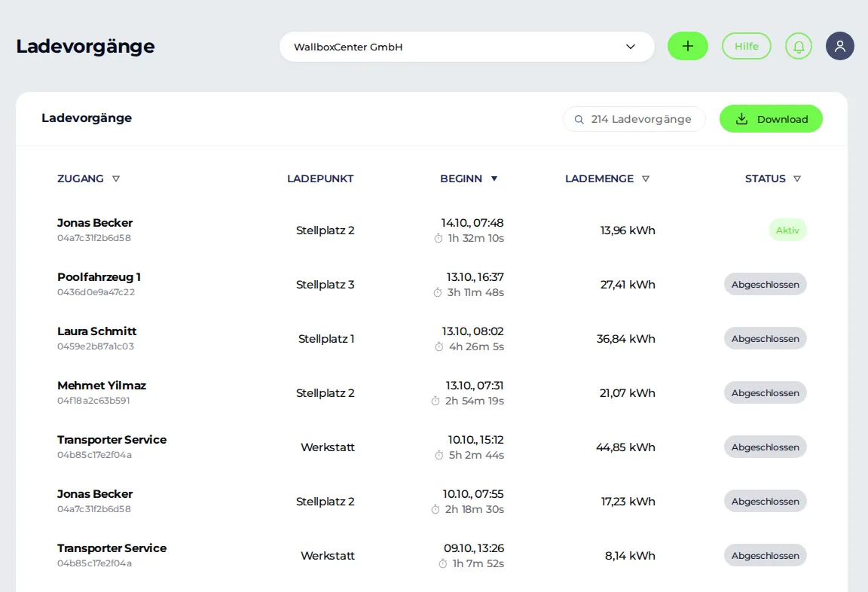Click the 21,07 kWh value
The width and height of the screenshot is (868, 592).
[x=627, y=393]
